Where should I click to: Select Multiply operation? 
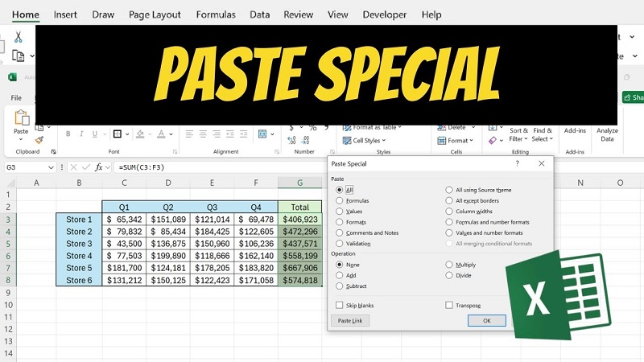[x=449, y=265]
